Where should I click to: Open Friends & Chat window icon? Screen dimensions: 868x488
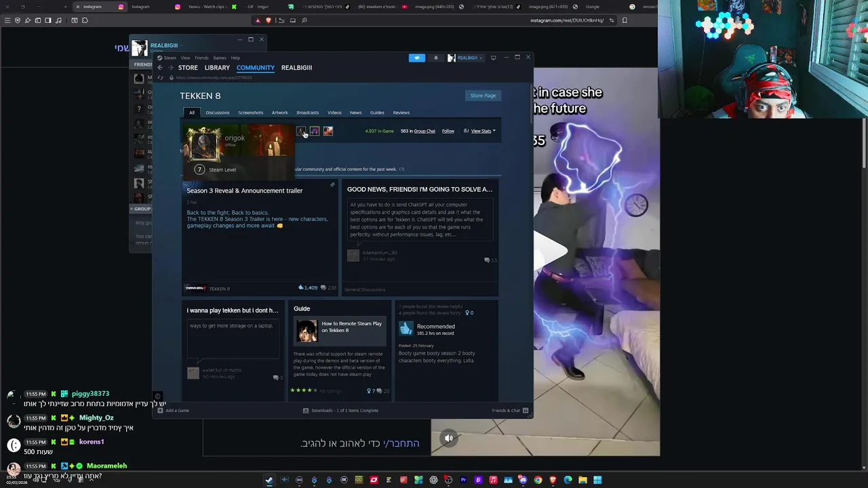(x=525, y=410)
